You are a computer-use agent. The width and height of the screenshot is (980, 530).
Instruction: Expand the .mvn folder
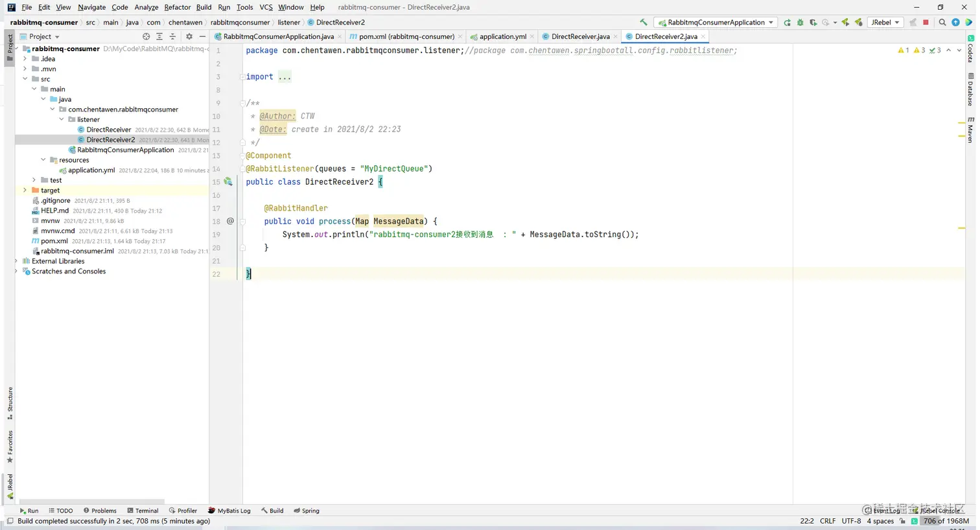pyautogui.click(x=25, y=69)
